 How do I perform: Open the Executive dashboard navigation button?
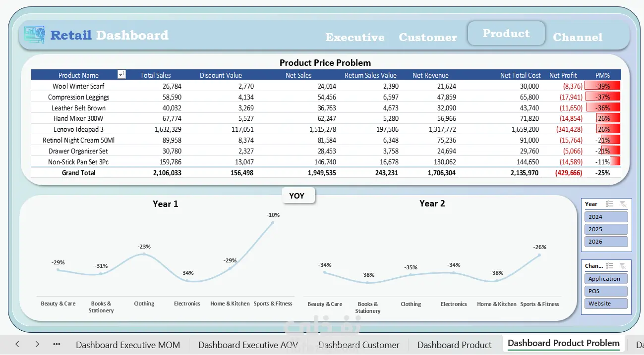tap(355, 38)
